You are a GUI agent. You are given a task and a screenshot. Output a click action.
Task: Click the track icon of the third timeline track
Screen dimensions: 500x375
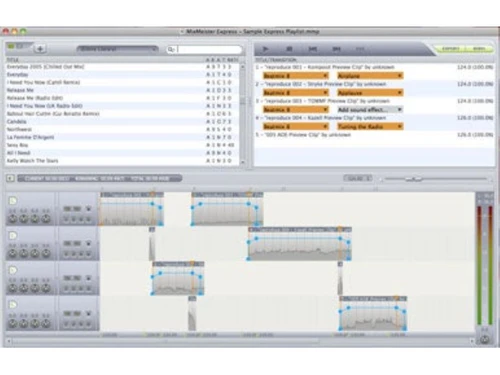[13, 270]
